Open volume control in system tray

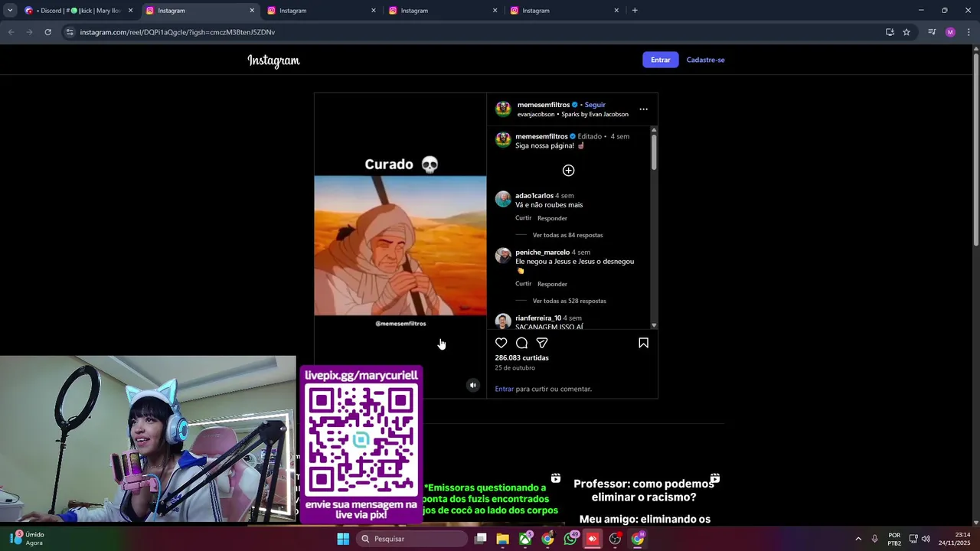pos(926,539)
